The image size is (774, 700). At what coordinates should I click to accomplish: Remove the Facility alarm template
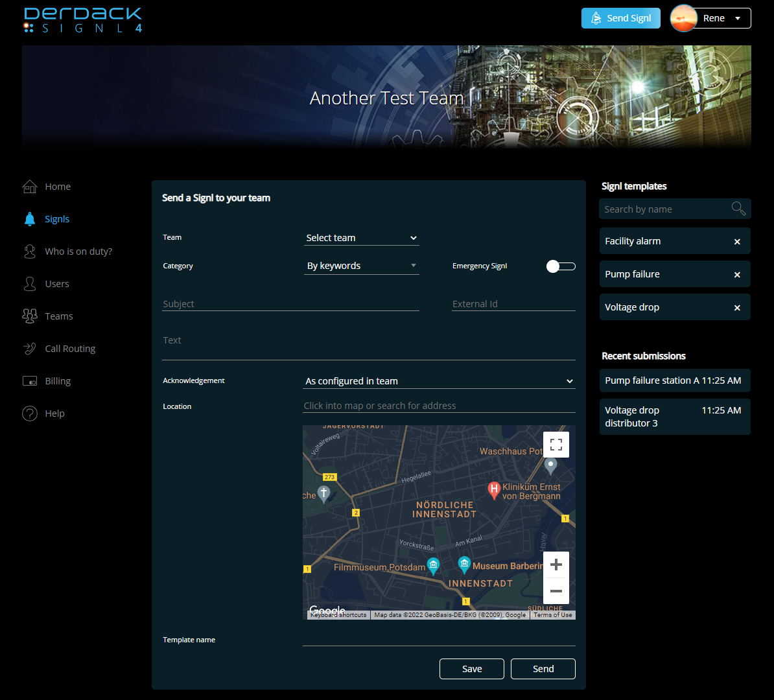tap(737, 241)
